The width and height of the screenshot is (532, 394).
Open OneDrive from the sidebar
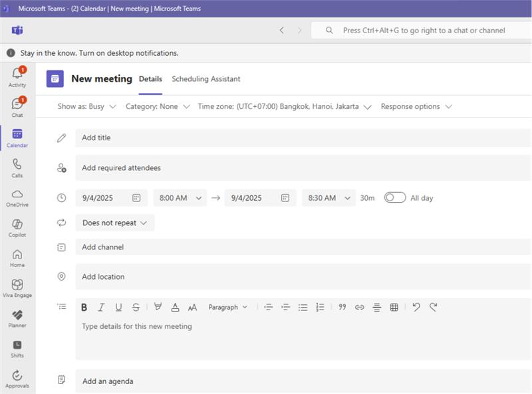pyautogui.click(x=17, y=198)
